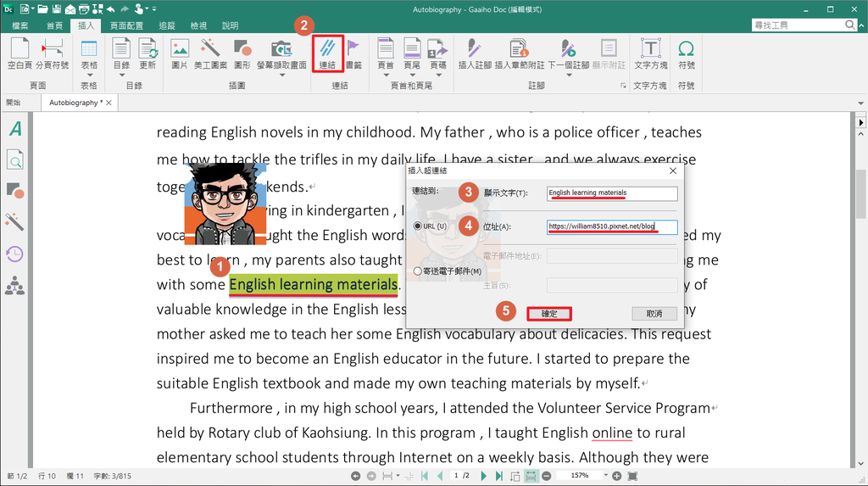
Task: Click the 插入註腳 footnote icon
Action: [x=475, y=49]
